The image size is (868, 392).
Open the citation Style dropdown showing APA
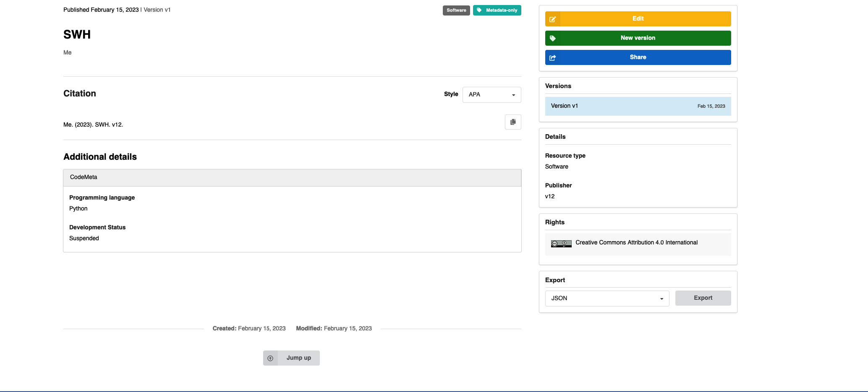point(492,94)
